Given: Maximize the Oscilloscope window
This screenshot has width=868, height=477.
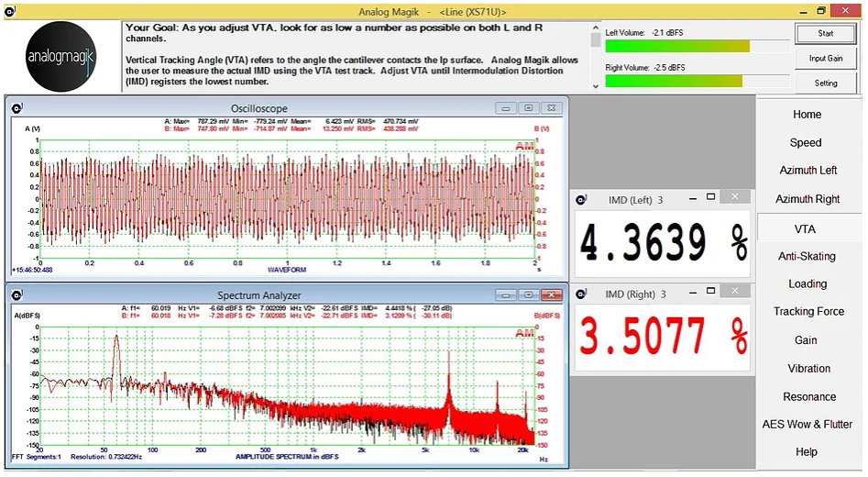Looking at the screenshot, I should (x=529, y=107).
